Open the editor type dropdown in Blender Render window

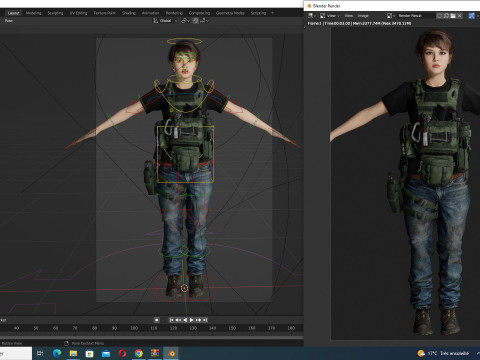point(312,16)
